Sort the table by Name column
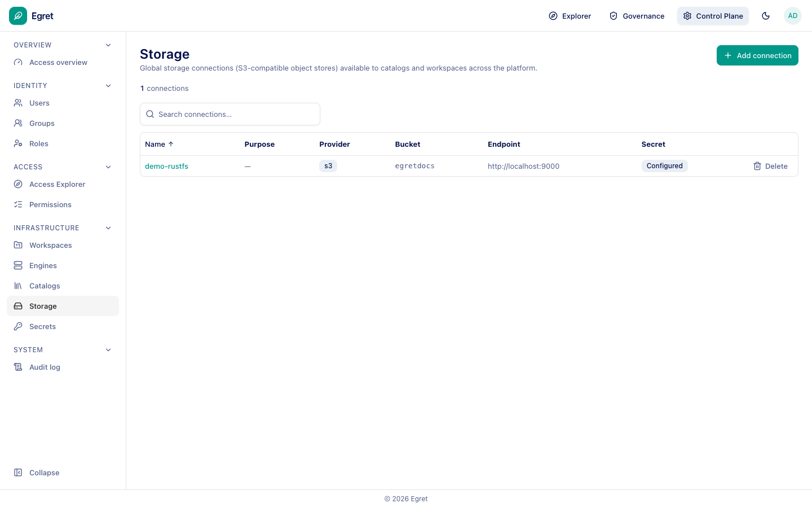 (x=159, y=144)
